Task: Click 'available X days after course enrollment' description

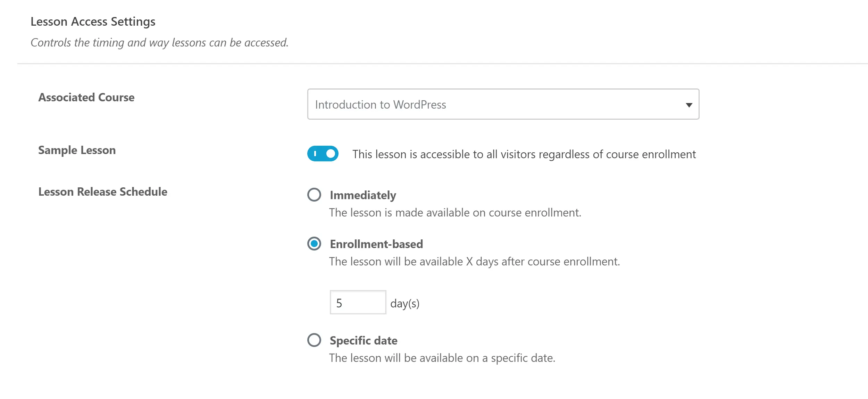Action: [474, 261]
